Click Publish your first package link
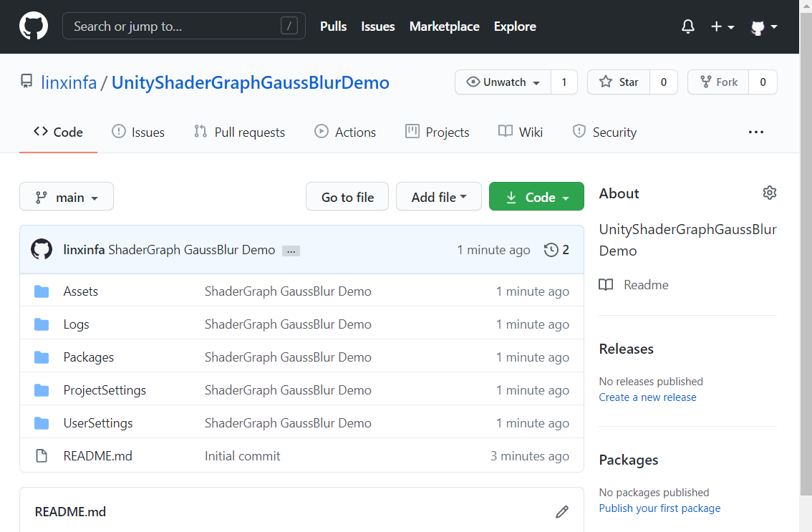This screenshot has width=812, height=532. (x=659, y=508)
